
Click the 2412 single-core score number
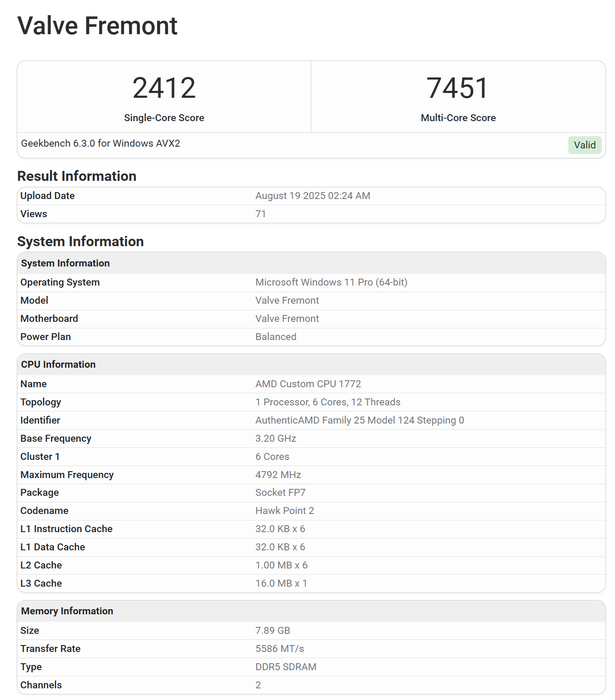coord(164,88)
